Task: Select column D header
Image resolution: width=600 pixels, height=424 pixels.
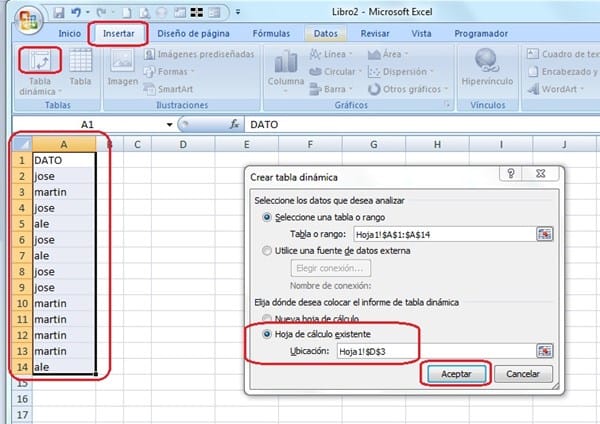Action: [x=183, y=144]
